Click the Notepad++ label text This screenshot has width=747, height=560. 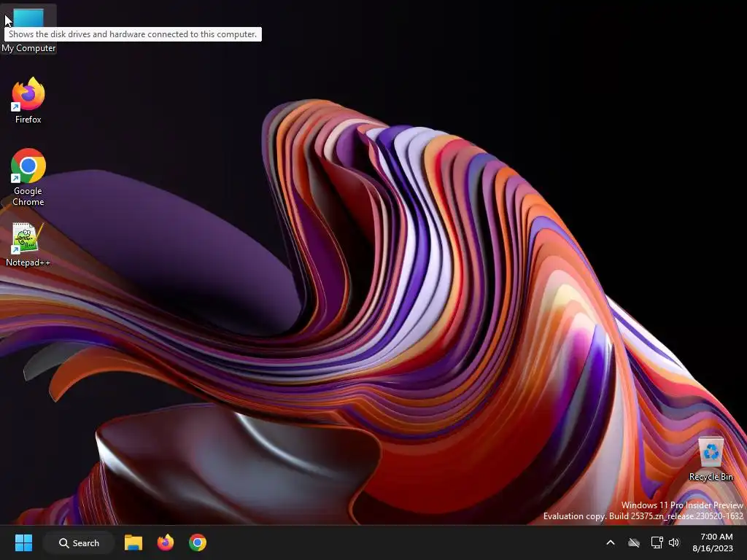pyautogui.click(x=28, y=262)
